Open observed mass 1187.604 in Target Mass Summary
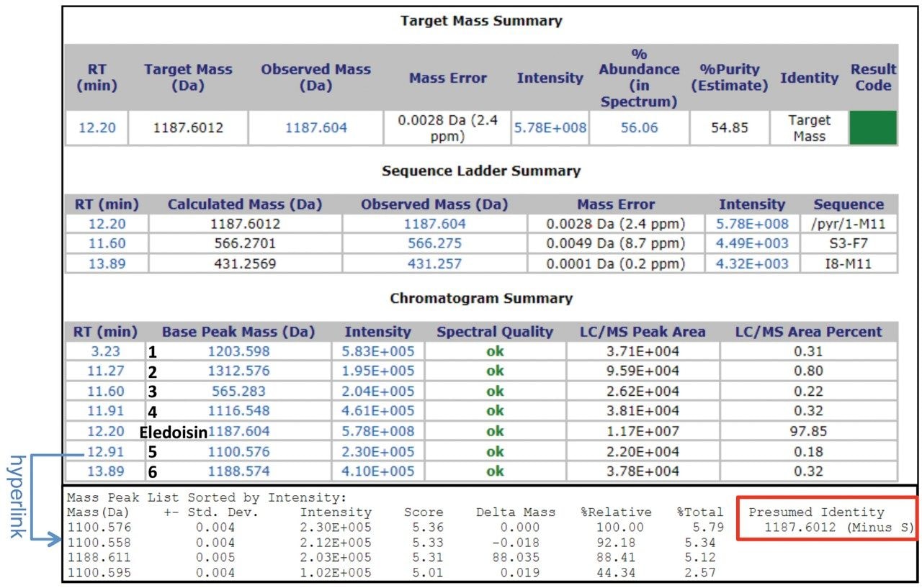Screen dimensions: 922x588 (316, 128)
